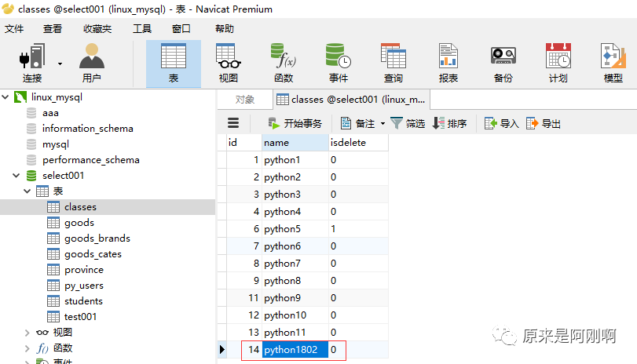
Task: Click the 排序 sort button
Action: (450, 123)
